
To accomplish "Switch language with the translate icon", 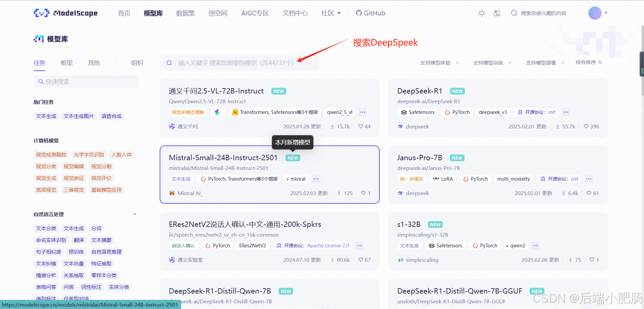I will tap(497, 13).
